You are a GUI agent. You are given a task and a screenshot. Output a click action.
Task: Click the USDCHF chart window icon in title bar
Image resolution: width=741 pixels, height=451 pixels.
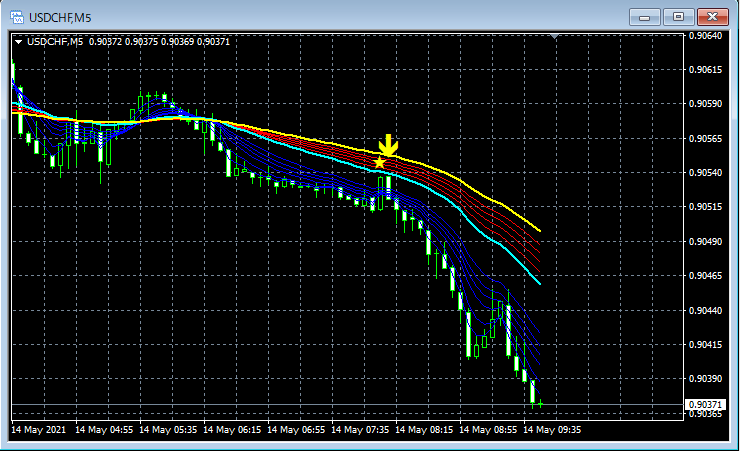pyautogui.click(x=17, y=17)
